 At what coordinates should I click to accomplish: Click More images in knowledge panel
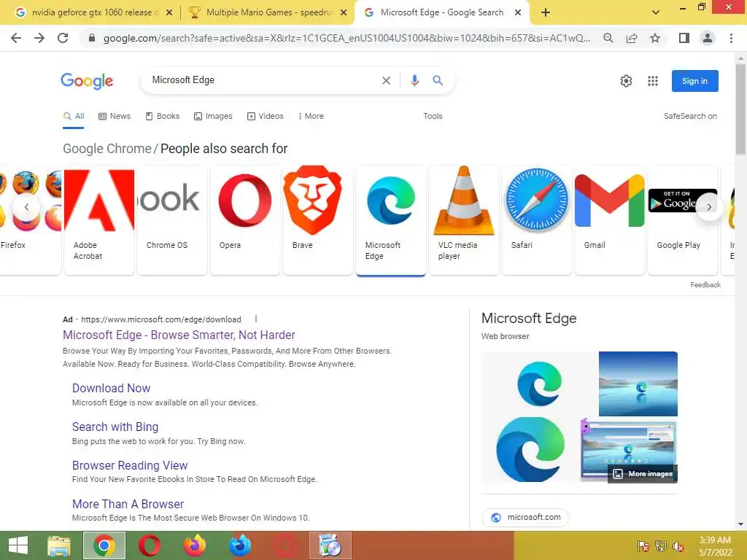(643, 474)
